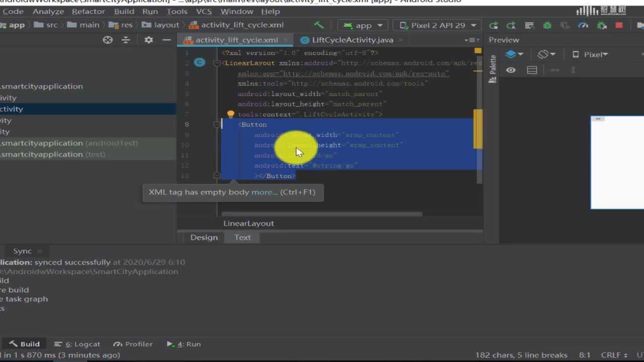
Task: Click the CRLF line separator status item
Action: [x=614, y=355]
